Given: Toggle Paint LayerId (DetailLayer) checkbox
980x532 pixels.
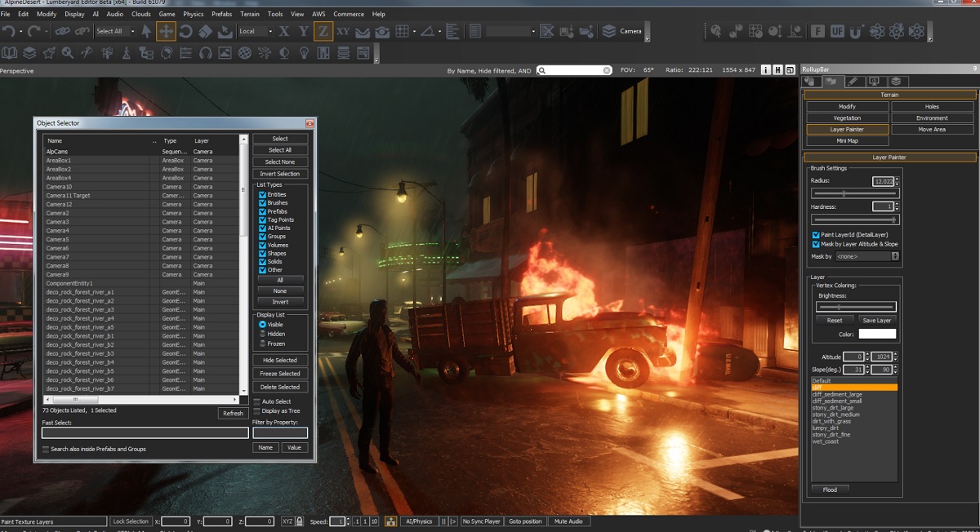Looking at the screenshot, I should (x=816, y=234).
